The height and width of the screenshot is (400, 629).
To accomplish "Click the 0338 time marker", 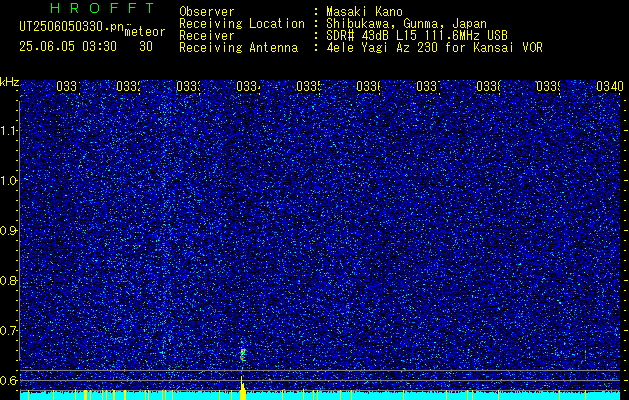I will point(489,86).
